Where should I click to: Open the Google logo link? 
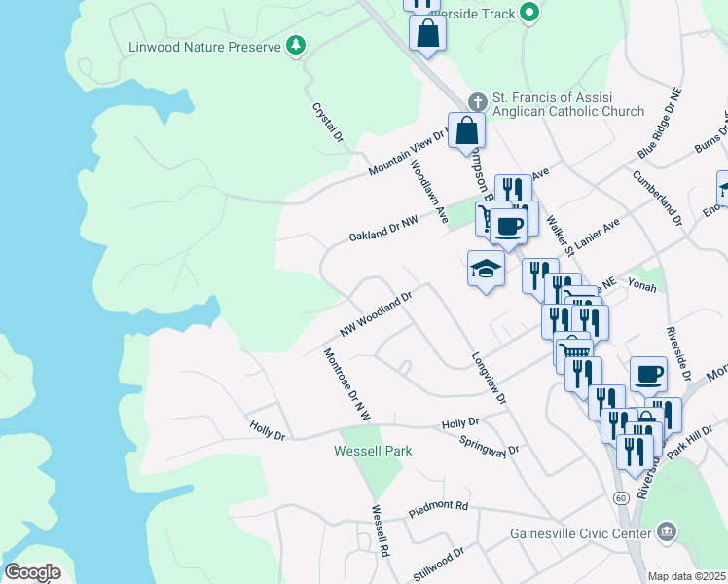[32, 572]
